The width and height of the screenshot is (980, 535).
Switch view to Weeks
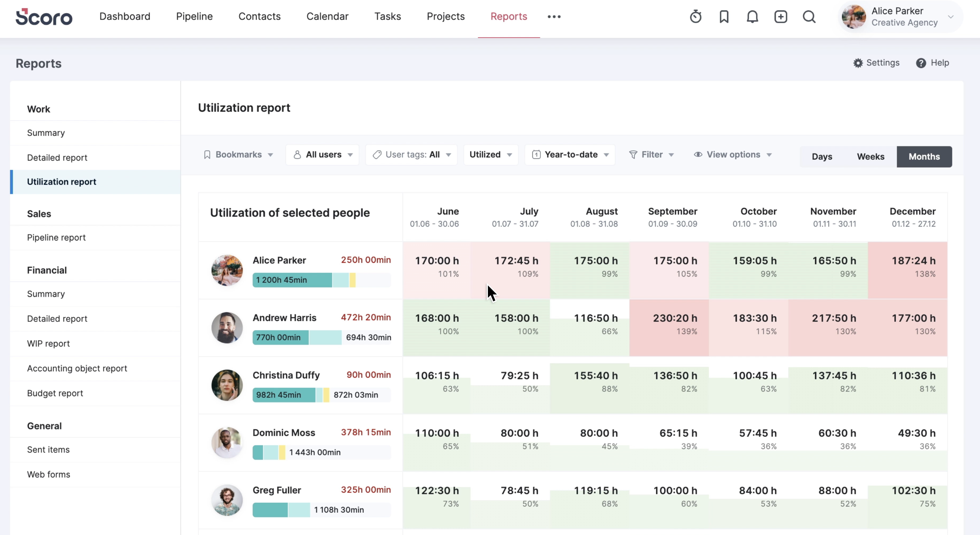click(x=871, y=156)
